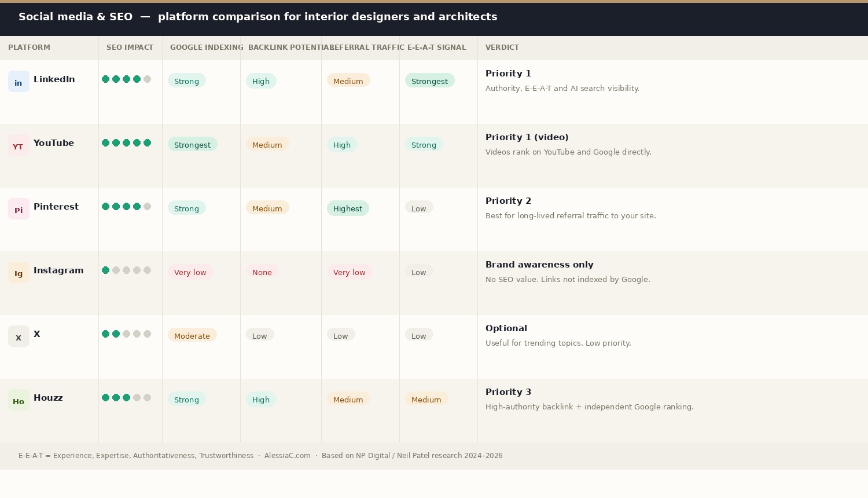Viewport: 868px width, 498px height.
Task: Select the GOOGLE INDEXING column header
Action: [207, 47]
